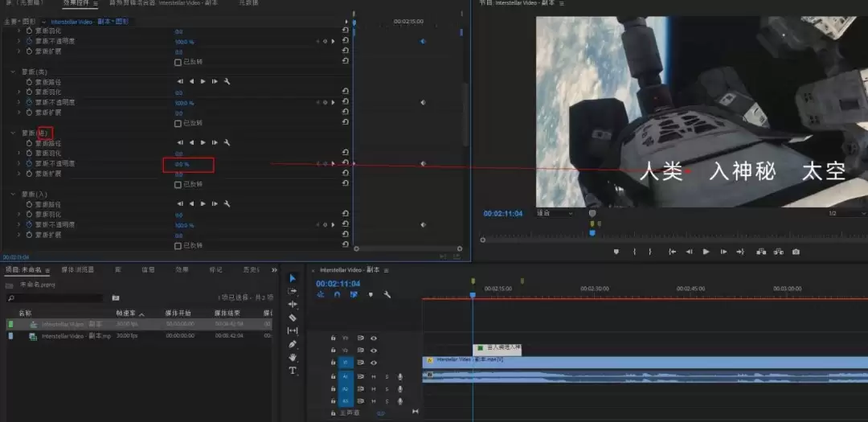Add marker from timeline header
868x422 pixels.
pyautogui.click(x=371, y=295)
